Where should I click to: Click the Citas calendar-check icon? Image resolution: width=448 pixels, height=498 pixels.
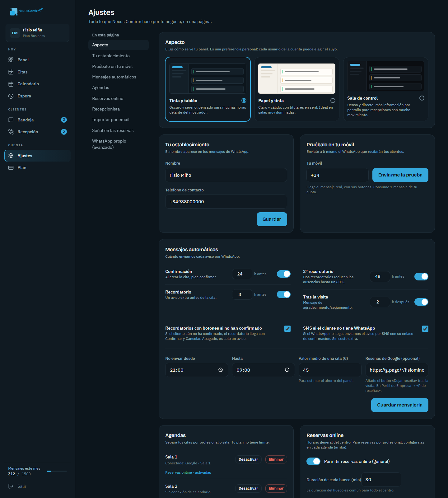pos(11,72)
